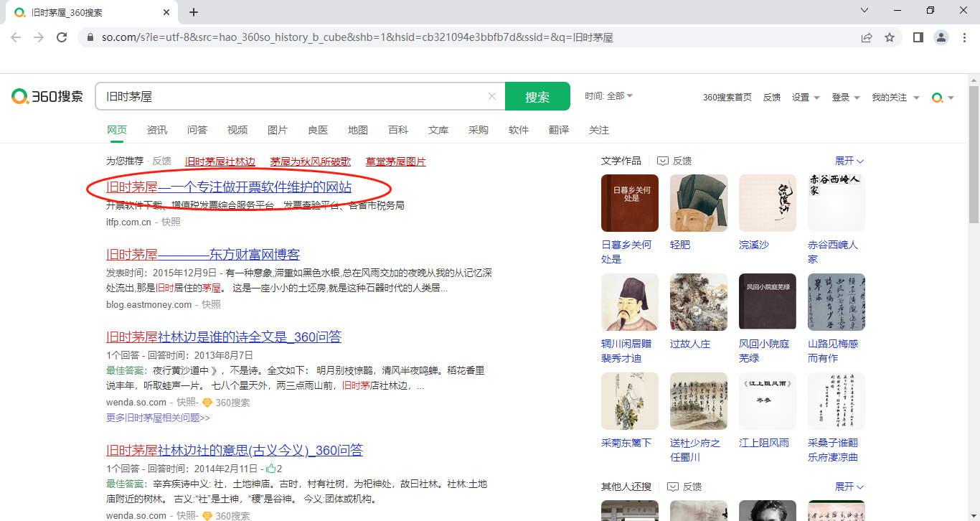
Task: View site information via the lock icon
Action: coord(90,37)
